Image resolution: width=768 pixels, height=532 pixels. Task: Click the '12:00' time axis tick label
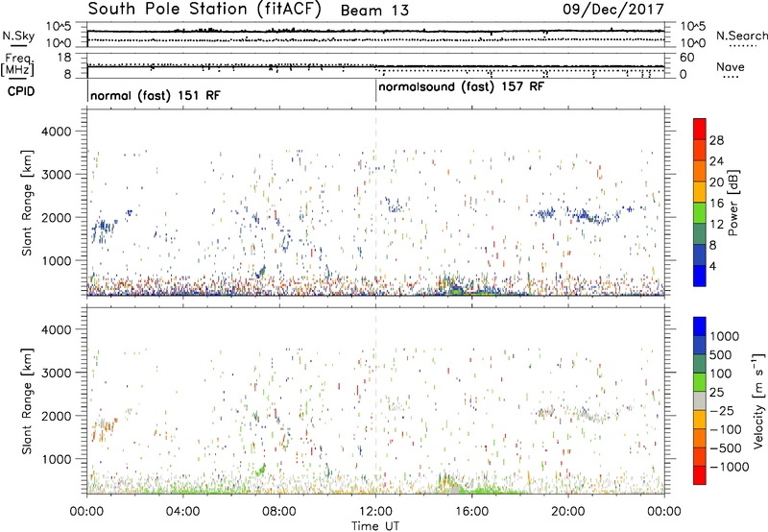tap(375, 512)
